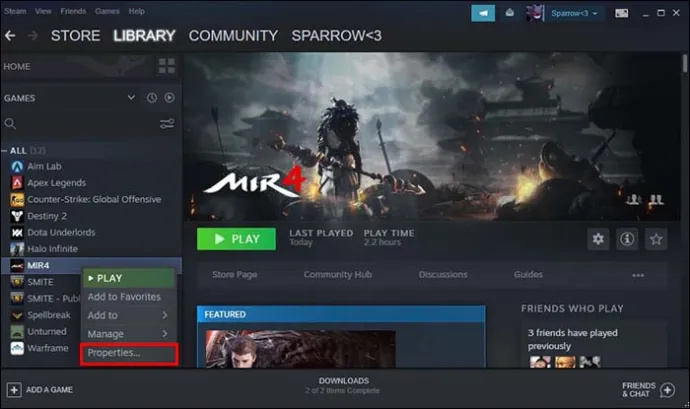Select Properties... in the context menu
This screenshot has height=409, width=690.
[129, 354]
